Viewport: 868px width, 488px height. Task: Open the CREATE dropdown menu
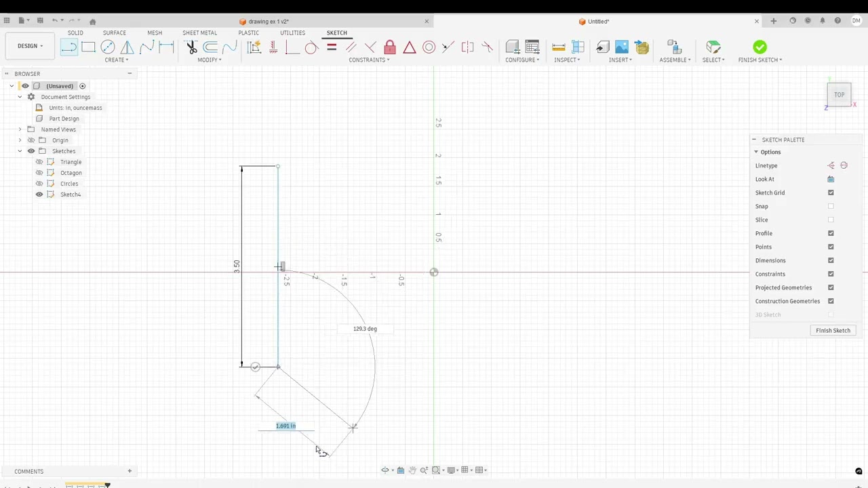pyautogui.click(x=116, y=60)
